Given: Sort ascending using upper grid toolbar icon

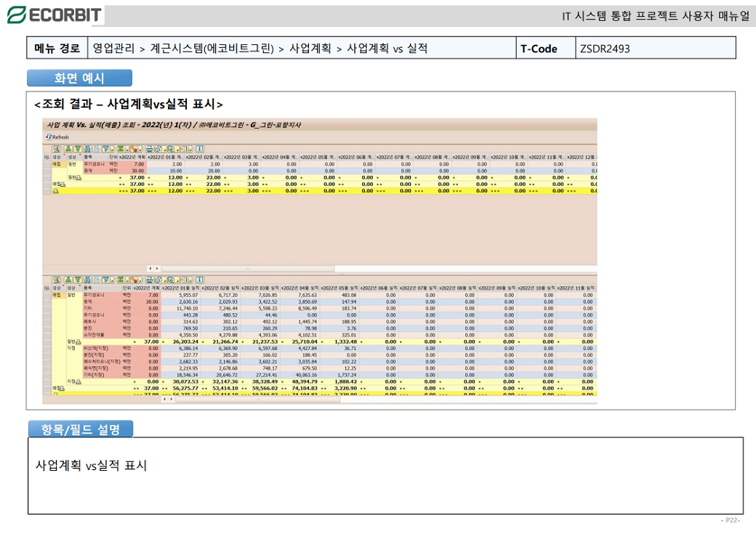Looking at the screenshot, I should [68, 148].
